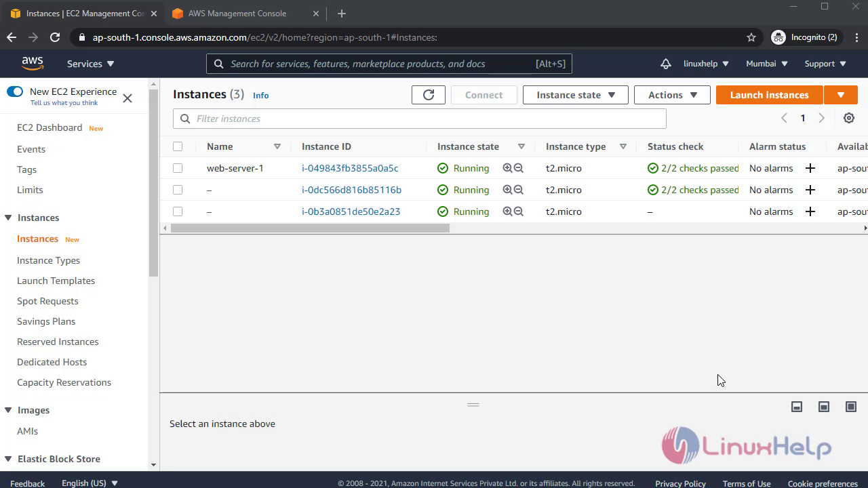868x488 pixels.
Task: Add alarm for instance i-0b3a0851de50e2a23
Action: click(x=810, y=211)
